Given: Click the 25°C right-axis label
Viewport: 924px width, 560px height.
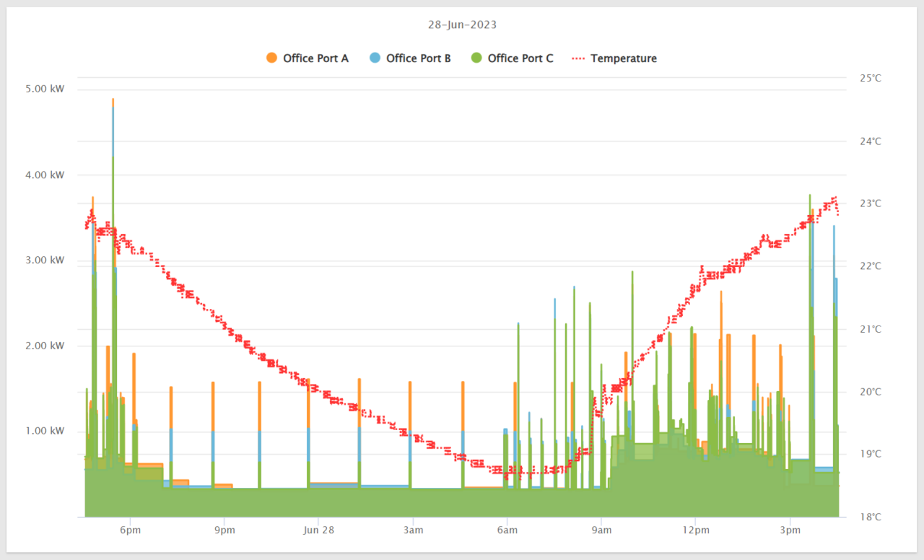Looking at the screenshot, I should coord(871,78).
